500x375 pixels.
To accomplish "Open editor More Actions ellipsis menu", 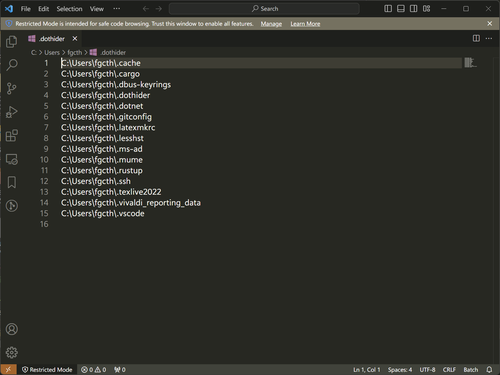I will [x=489, y=39].
